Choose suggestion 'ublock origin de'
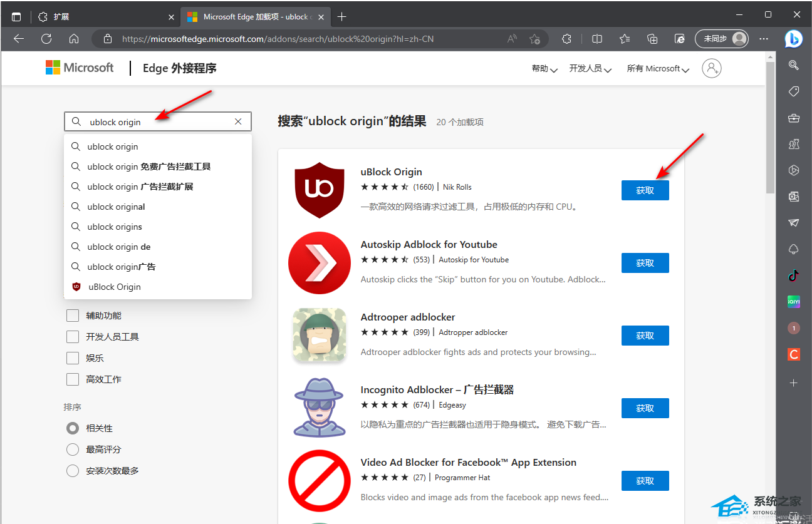 point(158,247)
